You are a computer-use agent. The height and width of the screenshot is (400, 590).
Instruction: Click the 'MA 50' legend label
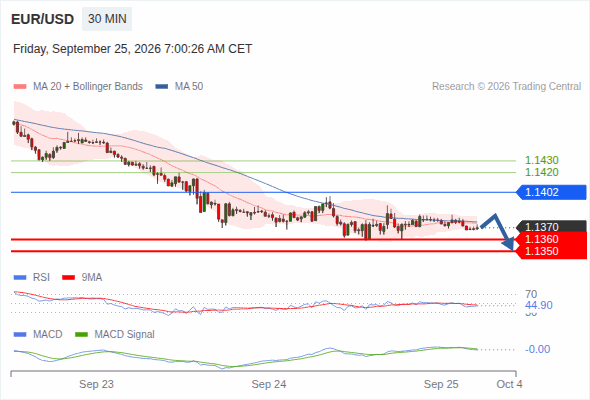coord(189,87)
